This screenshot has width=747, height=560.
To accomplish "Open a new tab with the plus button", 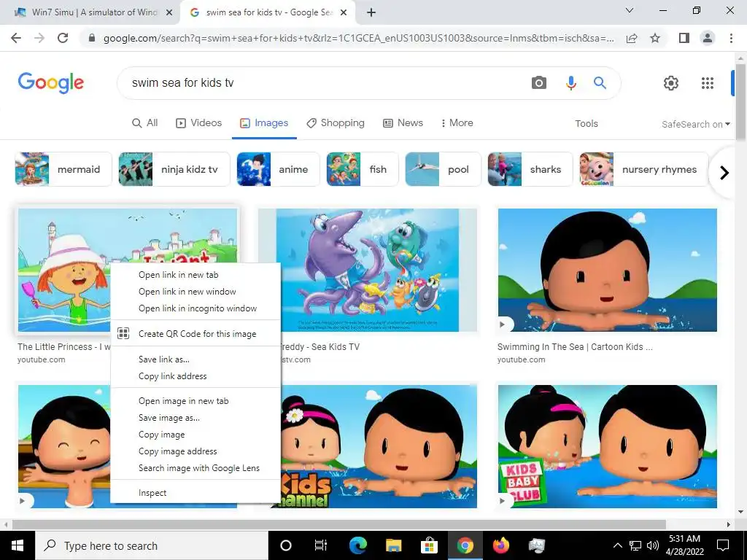I will pyautogui.click(x=371, y=12).
